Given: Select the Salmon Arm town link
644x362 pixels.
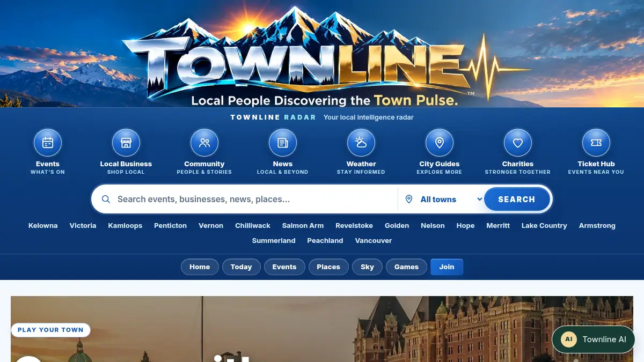Looking at the screenshot, I should pos(303,225).
